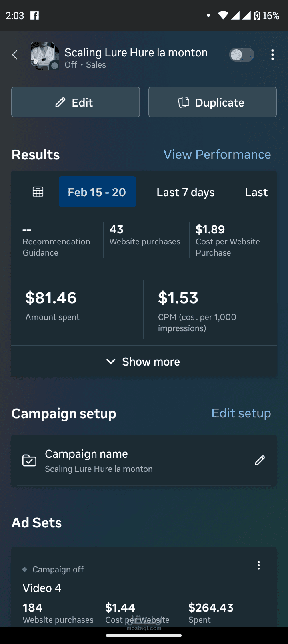
Task: Tap the pencil icon beside Campaign name
Action: (x=260, y=460)
